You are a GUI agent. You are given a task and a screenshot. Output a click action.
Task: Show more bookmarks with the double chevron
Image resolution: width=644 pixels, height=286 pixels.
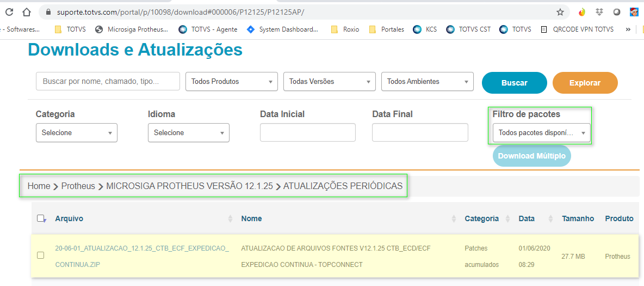(x=628, y=29)
